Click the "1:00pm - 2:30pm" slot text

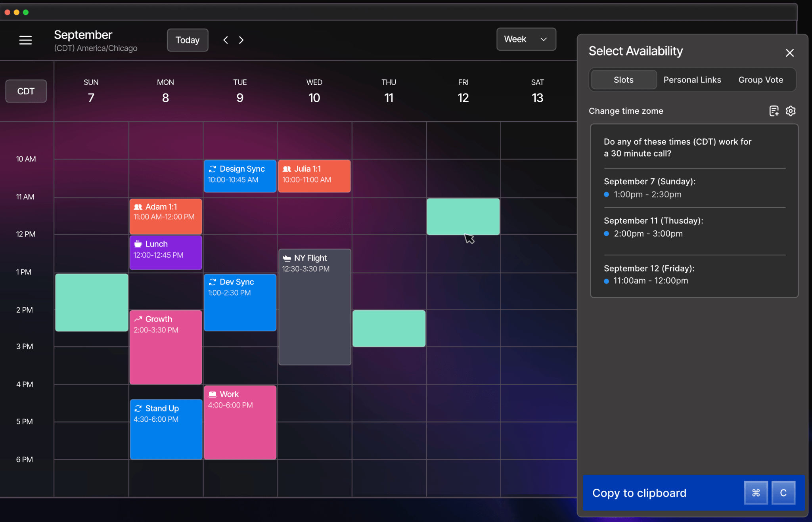[x=647, y=195]
